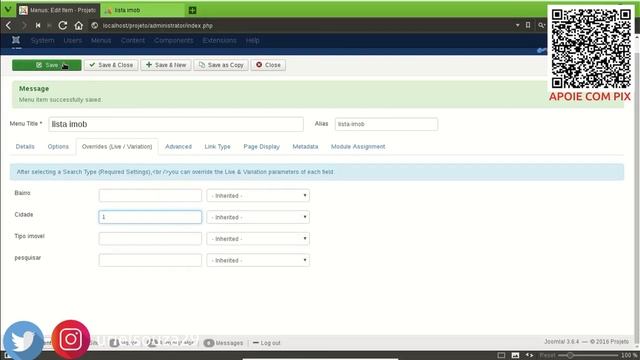Select the Overrides (Live / Variation) tab
The height and width of the screenshot is (360, 640).
tap(117, 147)
